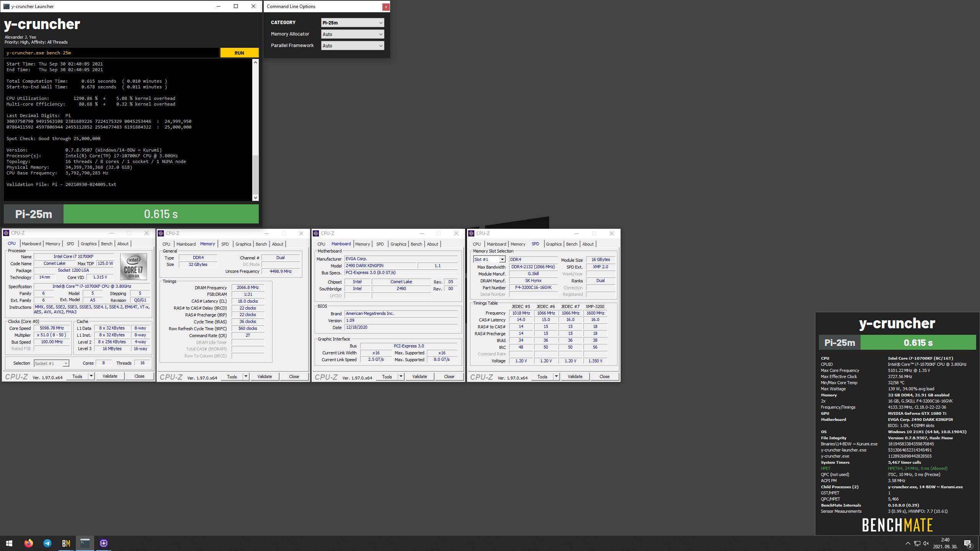Click Multiplier x 51.0 value
The image size is (980, 551).
tap(52, 335)
